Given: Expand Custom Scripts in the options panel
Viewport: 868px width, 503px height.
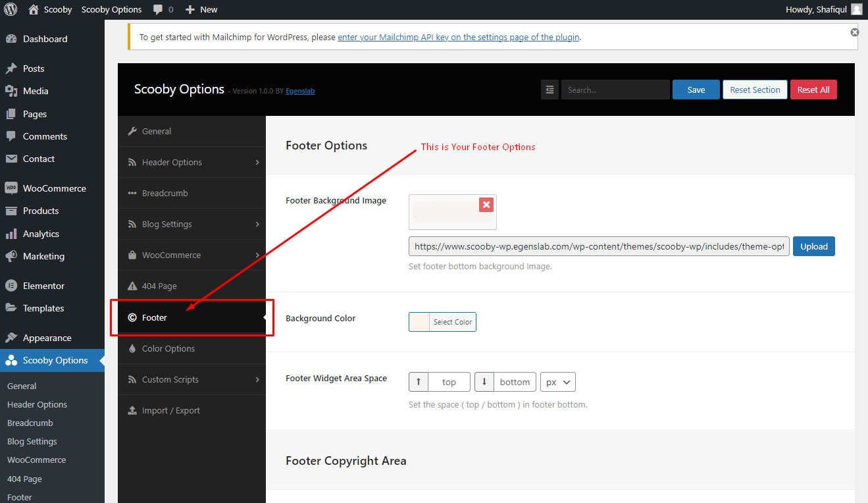Looking at the screenshot, I should coord(191,379).
